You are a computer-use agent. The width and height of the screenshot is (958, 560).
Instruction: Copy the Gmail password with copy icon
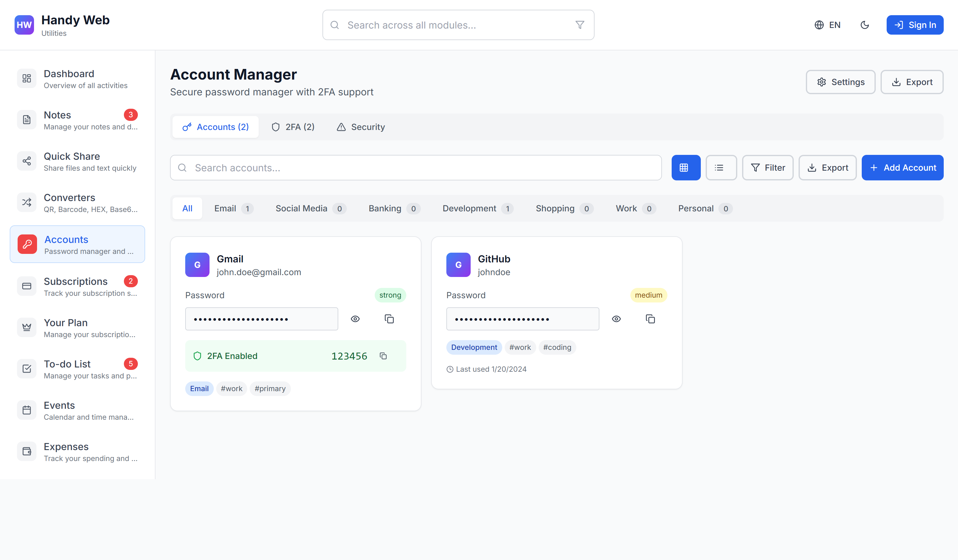click(x=389, y=319)
